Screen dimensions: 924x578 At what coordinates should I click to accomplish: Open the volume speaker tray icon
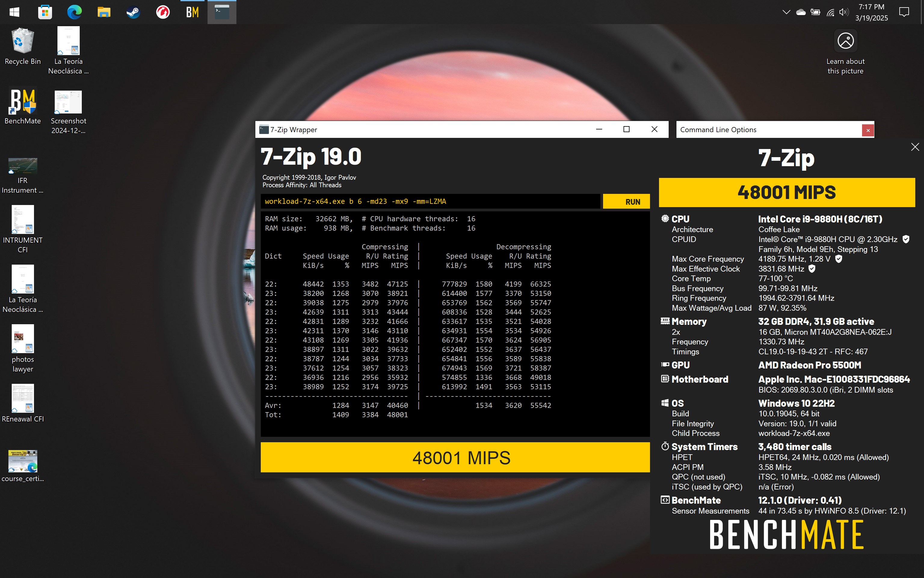844,12
